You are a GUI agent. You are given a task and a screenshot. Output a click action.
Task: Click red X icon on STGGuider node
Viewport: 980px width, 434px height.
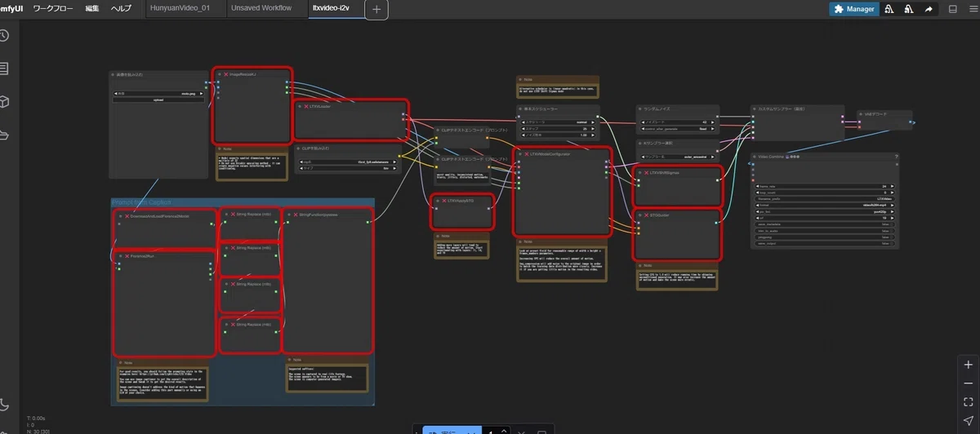pos(647,216)
